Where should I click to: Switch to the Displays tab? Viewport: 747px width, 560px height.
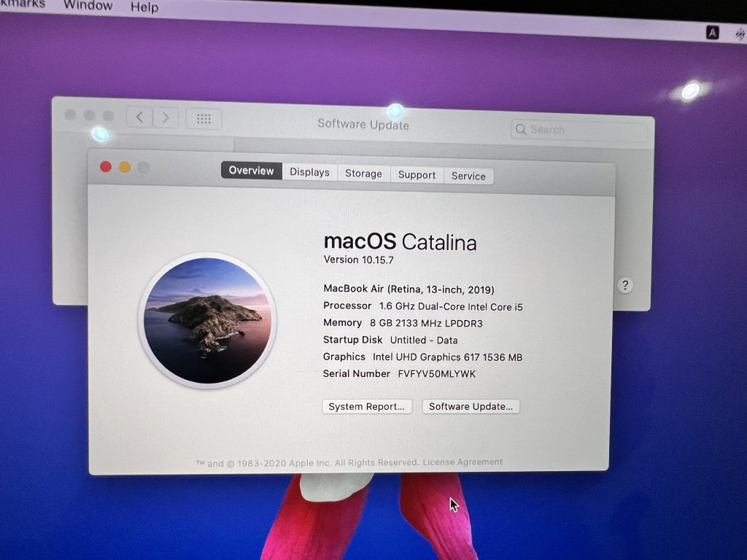pyautogui.click(x=309, y=172)
